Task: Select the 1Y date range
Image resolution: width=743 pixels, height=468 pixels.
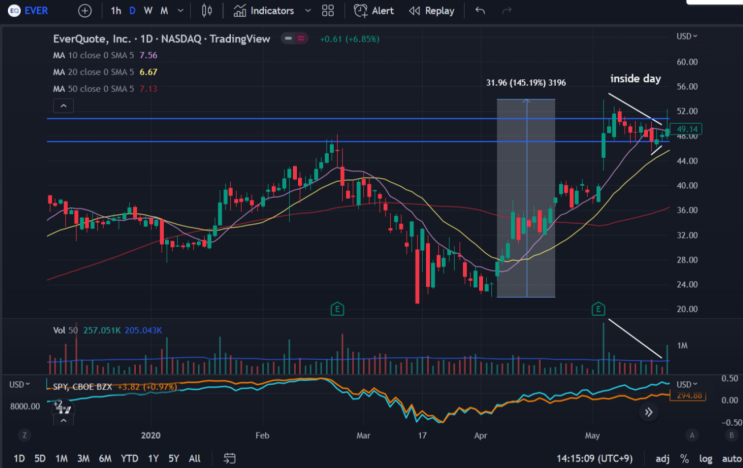Action: (153, 459)
